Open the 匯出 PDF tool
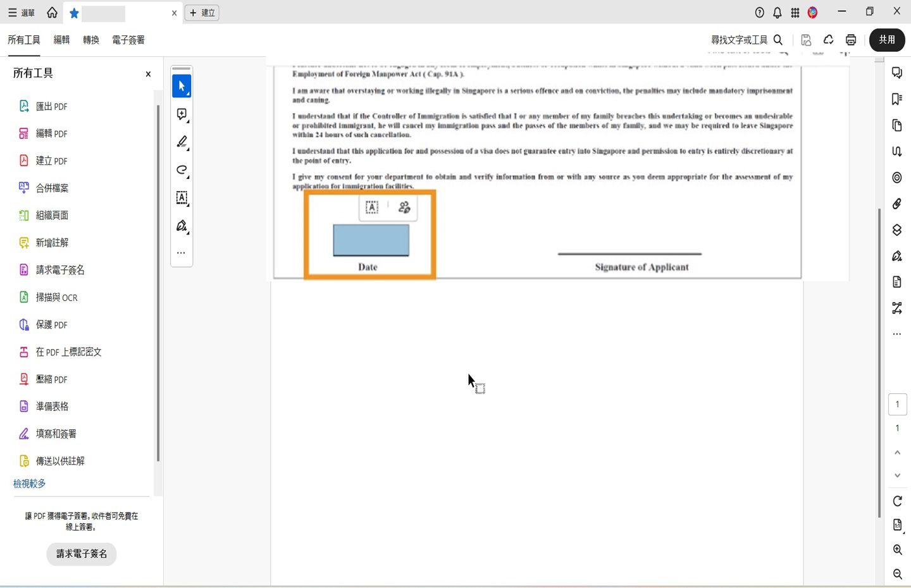 click(x=43, y=106)
